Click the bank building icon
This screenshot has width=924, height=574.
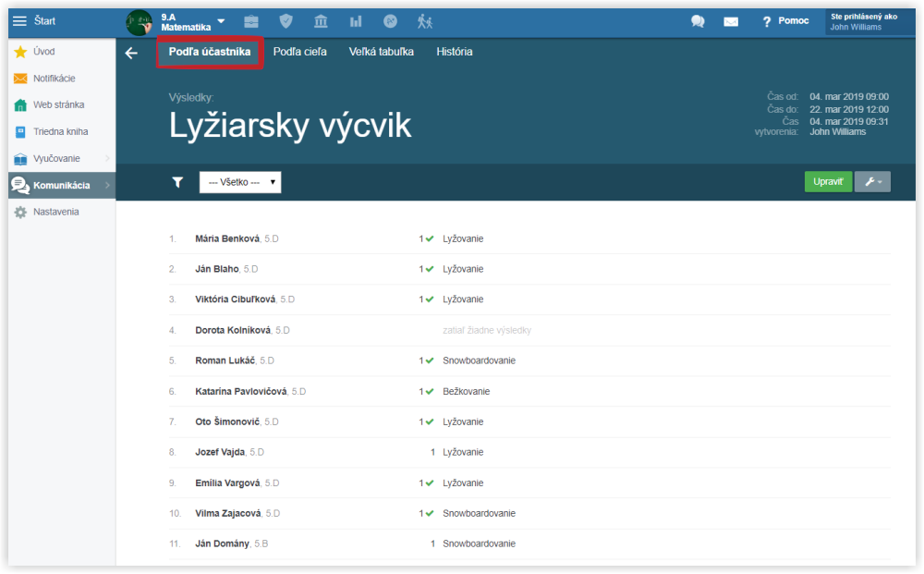point(321,21)
